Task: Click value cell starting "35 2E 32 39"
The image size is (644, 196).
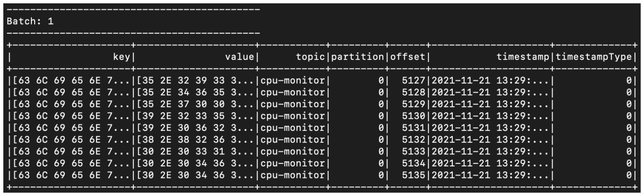Action: click(x=195, y=81)
